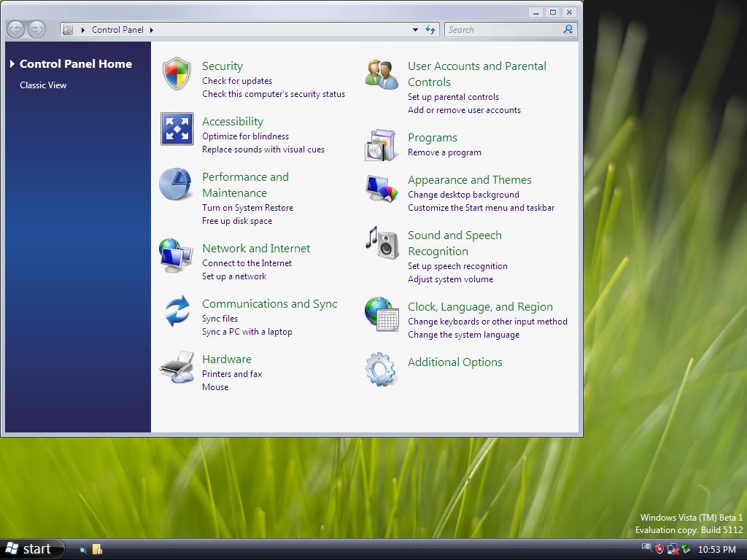
Task: Open Communications and Sync heading
Action: click(x=270, y=304)
